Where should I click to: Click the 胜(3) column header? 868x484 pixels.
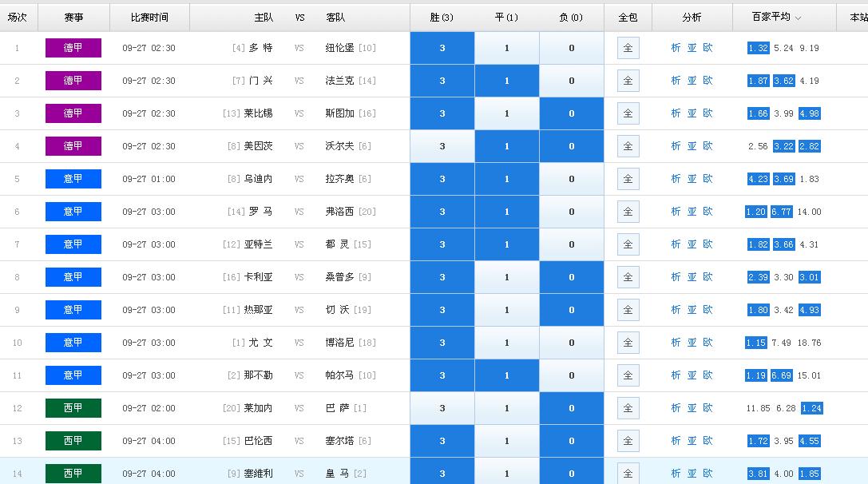(x=442, y=17)
